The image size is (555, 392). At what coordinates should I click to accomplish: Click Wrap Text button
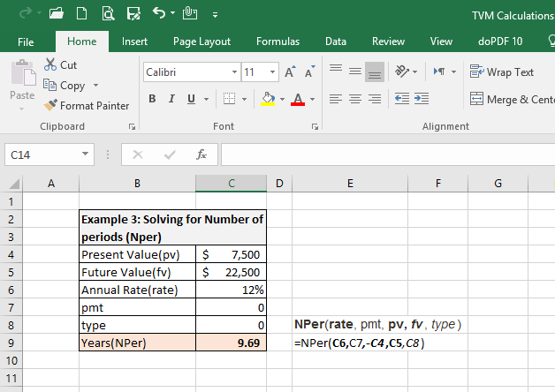tap(502, 72)
